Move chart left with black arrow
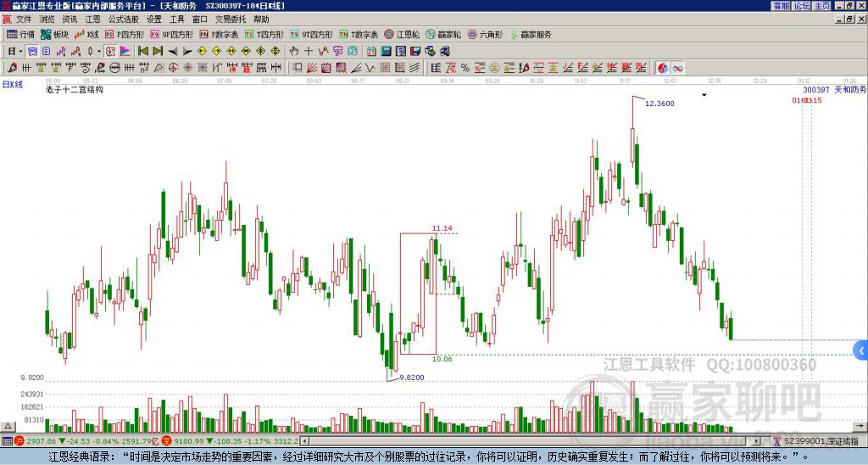Image resolution: width=868 pixels, height=465 pixels. coord(173,51)
